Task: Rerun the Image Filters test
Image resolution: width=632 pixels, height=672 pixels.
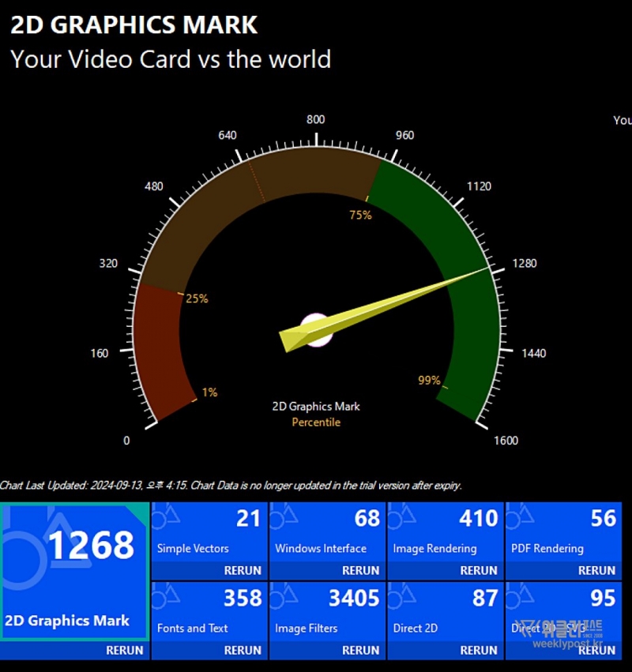Action: pyautogui.click(x=360, y=651)
